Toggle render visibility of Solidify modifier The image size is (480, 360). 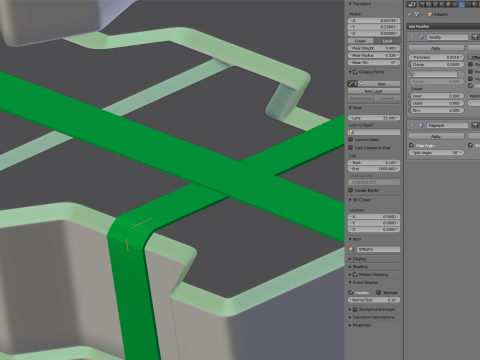tap(474, 37)
